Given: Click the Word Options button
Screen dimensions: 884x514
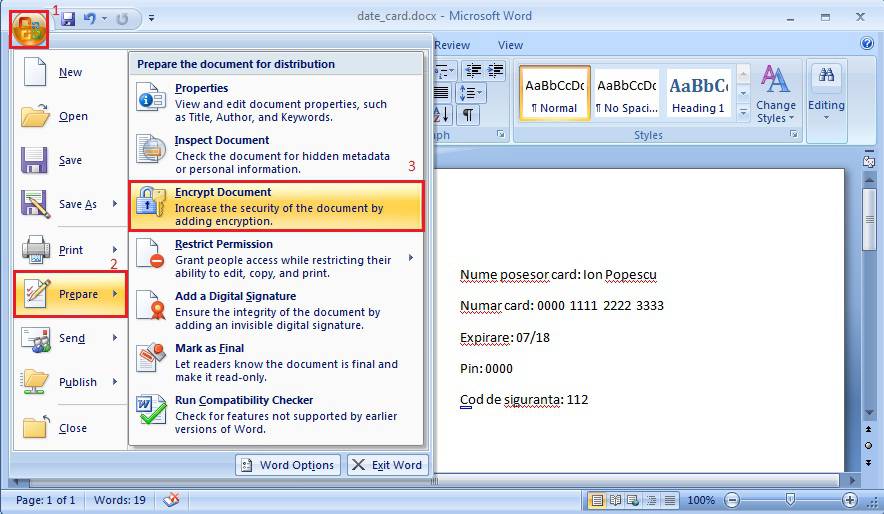Looking at the screenshot, I should click(288, 465).
